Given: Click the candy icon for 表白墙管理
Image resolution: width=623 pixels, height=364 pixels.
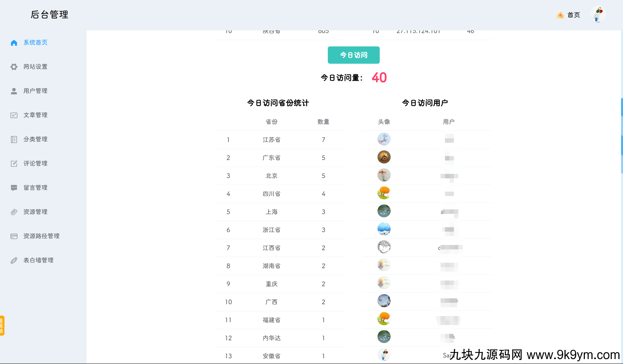Looking at the screenshot, I should click(x=14, y=260).
